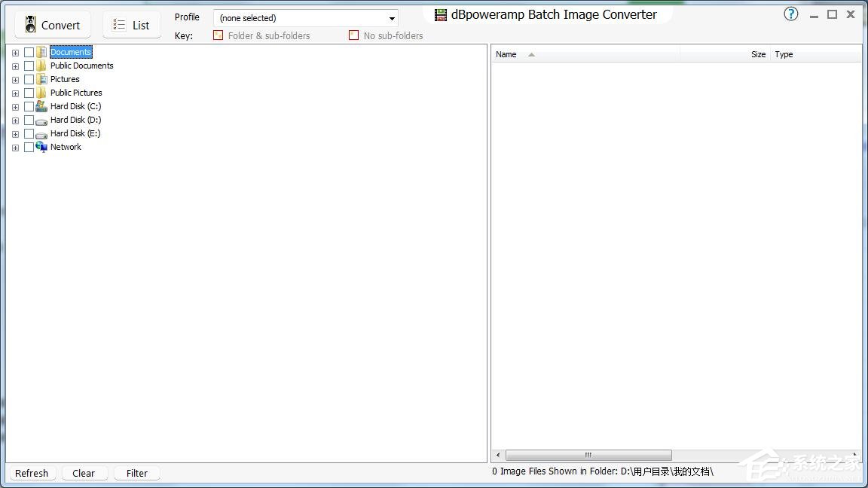
Task: Click the Folder & sub-folders key icon
Action: (218, 35)
